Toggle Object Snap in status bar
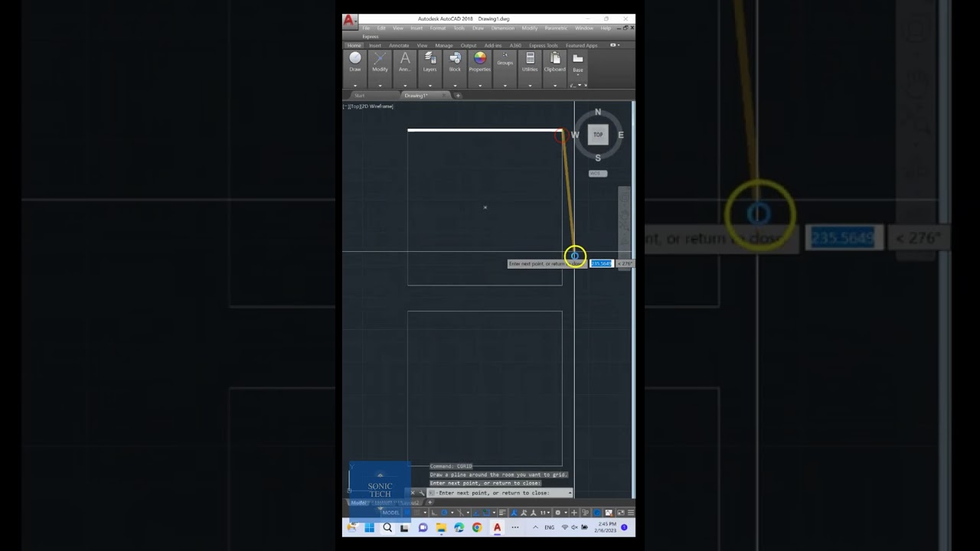The height and width of the screenshot is (551, 980). pyautogui.click(x=486, y=513)
